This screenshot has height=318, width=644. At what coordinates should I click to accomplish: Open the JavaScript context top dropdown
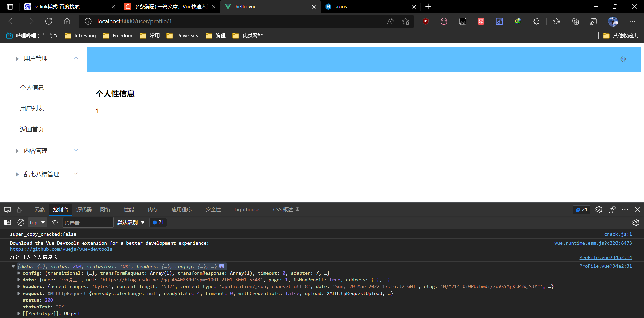click(x=37, y=222)
